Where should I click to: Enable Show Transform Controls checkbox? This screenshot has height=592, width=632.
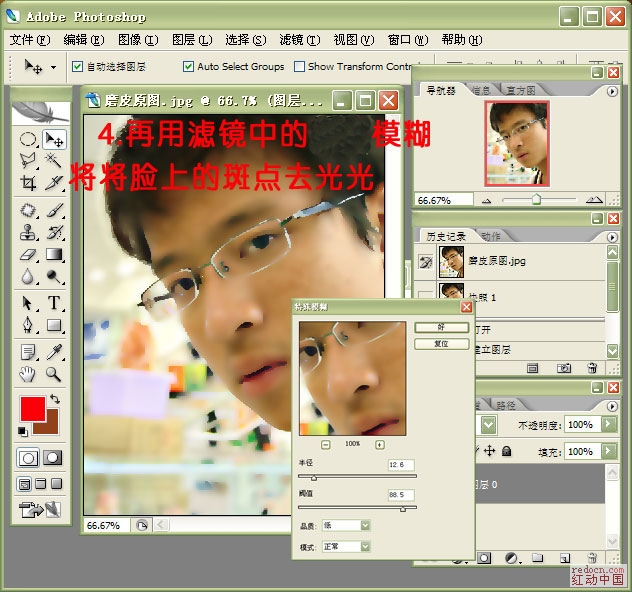click(x=299, y=66)
